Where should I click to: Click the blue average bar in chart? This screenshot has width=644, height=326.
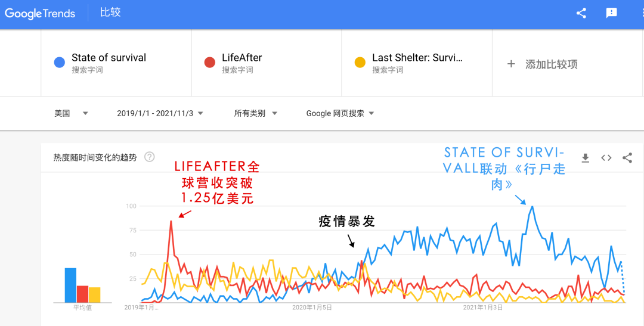coord(70,285)
